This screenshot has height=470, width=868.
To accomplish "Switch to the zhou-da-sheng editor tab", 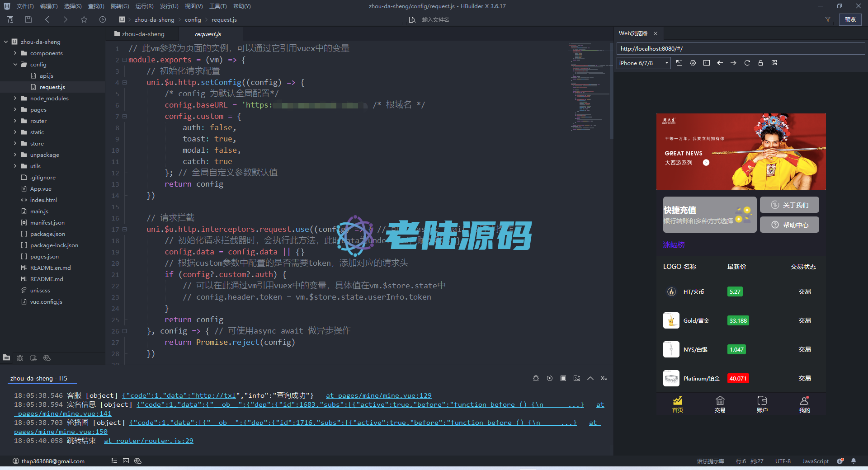I will [x=144, y=33].
